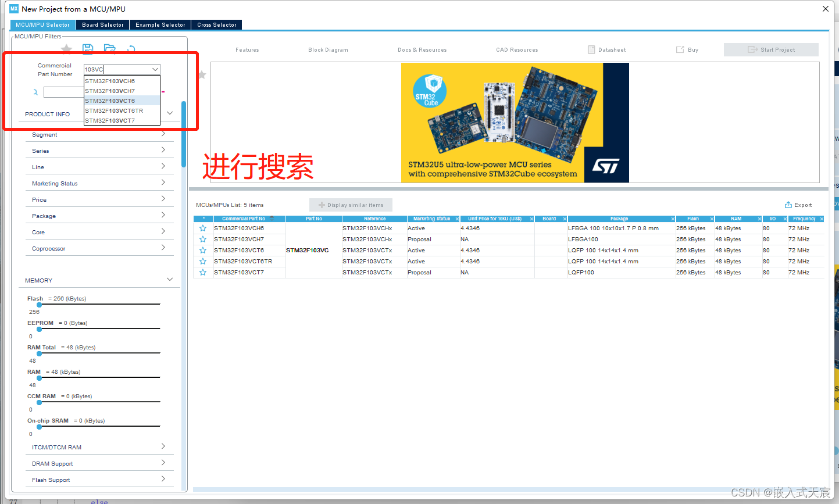Switch to the Example Selector tab
Image resolution: width=839 pixels, height=504 pixels.
[160, 25]
